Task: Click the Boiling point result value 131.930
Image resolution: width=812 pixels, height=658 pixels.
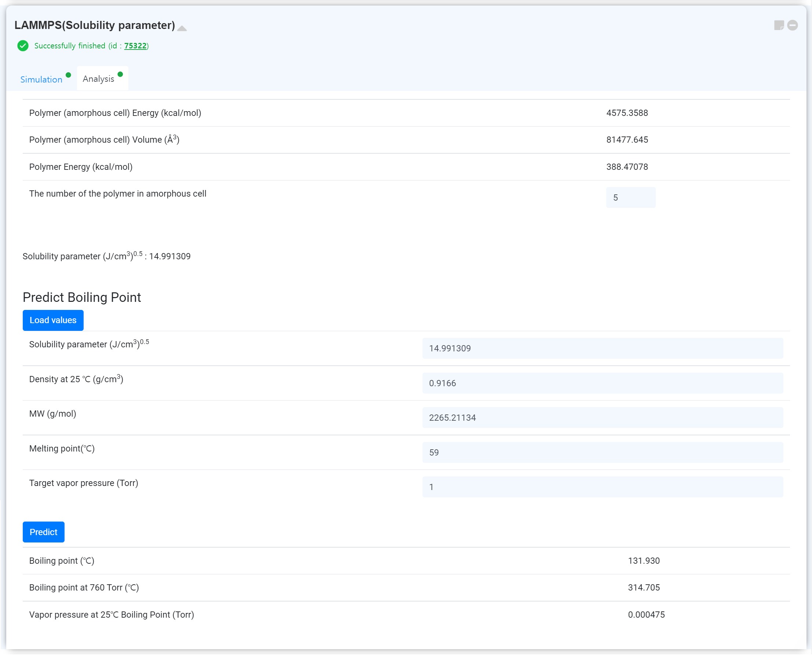Action: pyautogui.click(x=644, y=560)
